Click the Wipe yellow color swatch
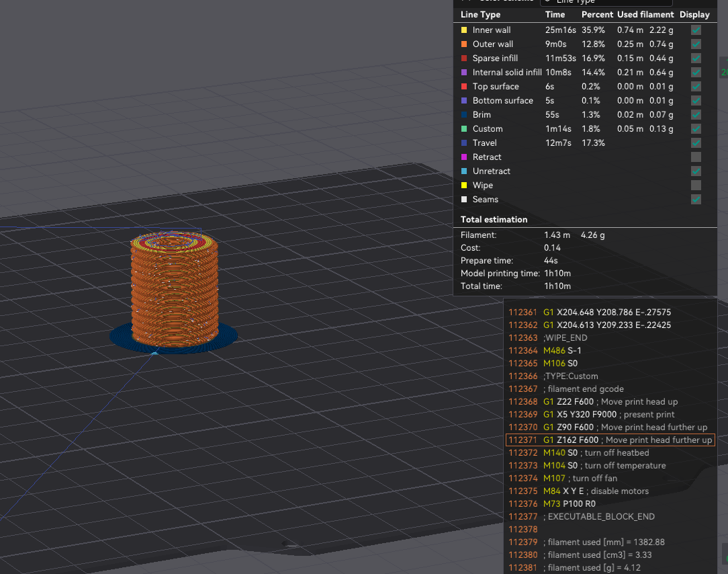 pyautogui.click(x=464, y=186)
